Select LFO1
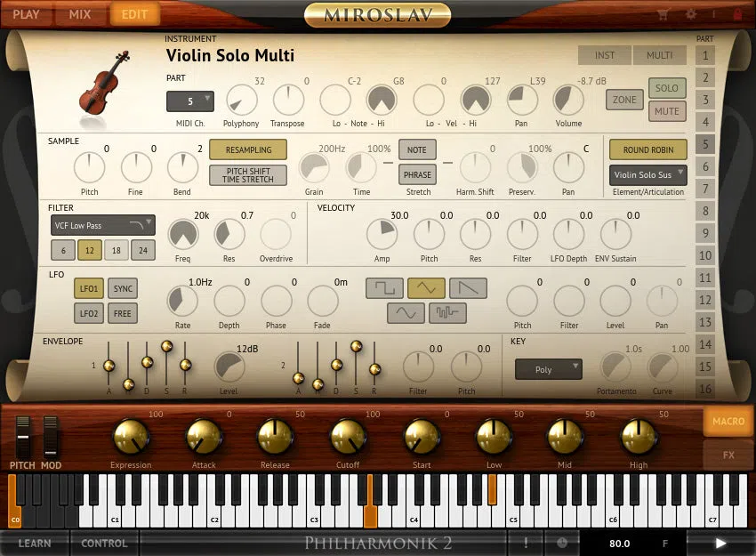Image resolution: width=756 pixels, height=556 pixels. click(x=89, y=288)
